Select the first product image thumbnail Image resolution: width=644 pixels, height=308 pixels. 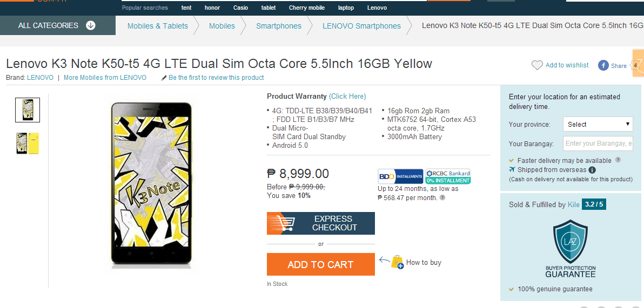coord(28,110)
